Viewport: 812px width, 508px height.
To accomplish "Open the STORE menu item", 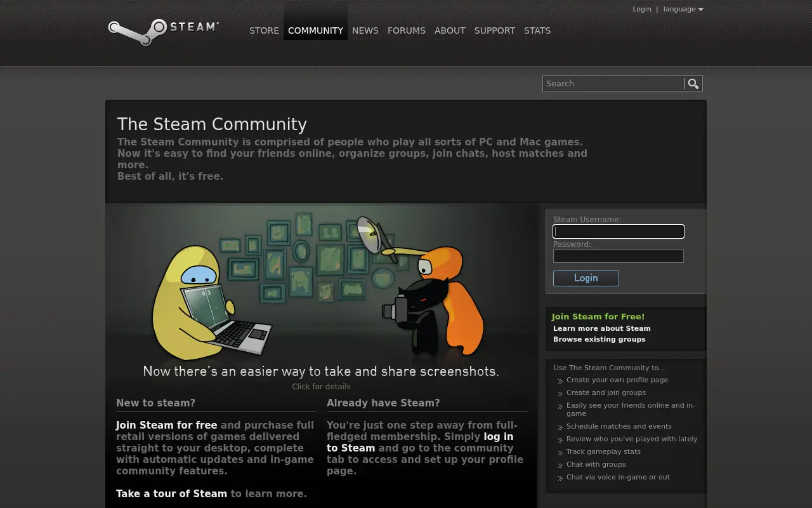I will [x=264, y=30].
